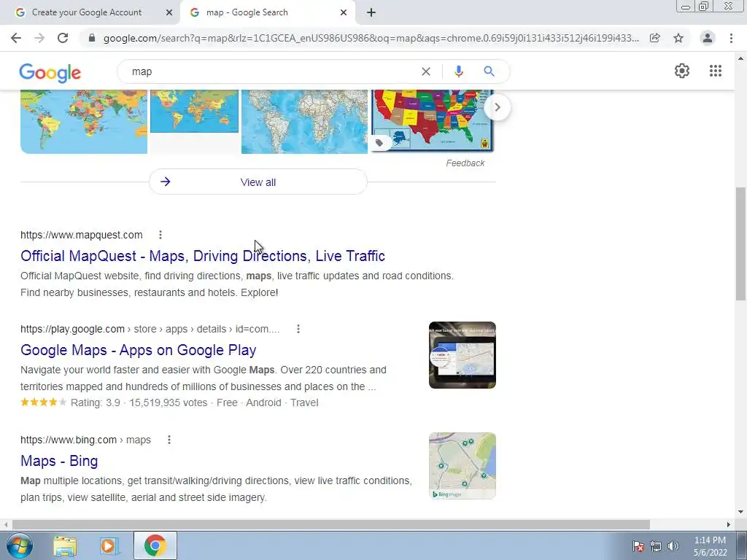Viewport: 747px width, 560px height.
Task: Open the second smaller world map image
Action: click(194, 111)
